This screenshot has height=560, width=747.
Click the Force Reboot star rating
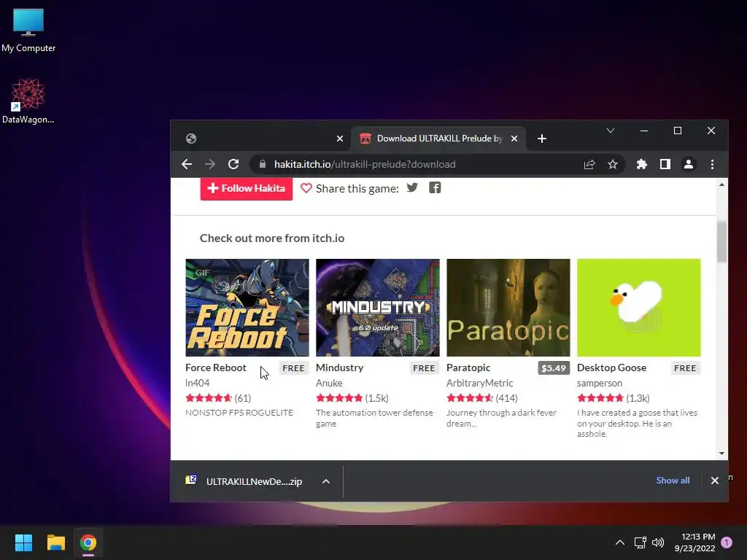pyautogui.click(x=208, y=398)
